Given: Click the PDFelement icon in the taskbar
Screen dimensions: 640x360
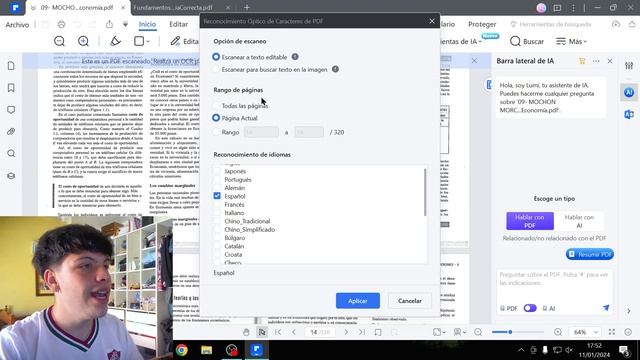Looking at the screenshot, I should click(x=256, y=350).
